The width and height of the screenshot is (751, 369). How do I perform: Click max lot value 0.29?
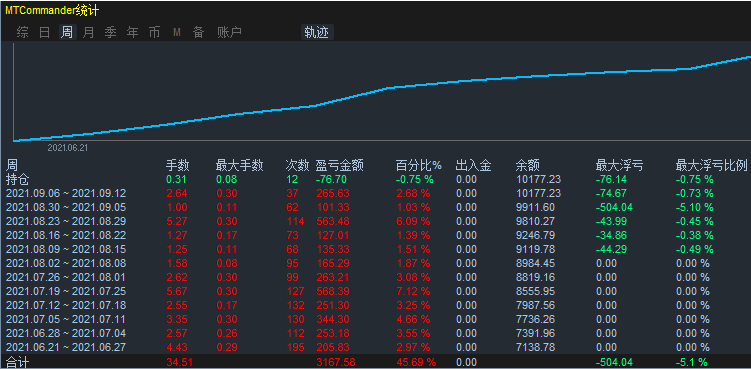point(227,347)
